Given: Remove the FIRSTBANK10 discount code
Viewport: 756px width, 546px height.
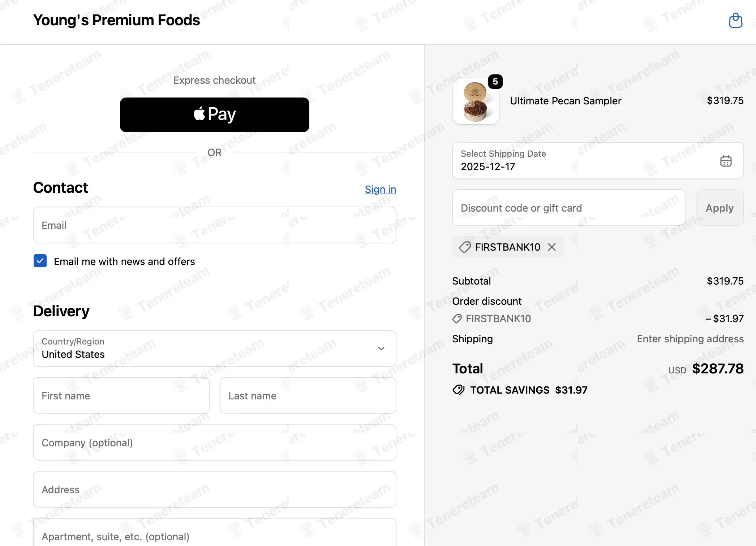Looking at the screenshot, I should [x=552, y=247].
